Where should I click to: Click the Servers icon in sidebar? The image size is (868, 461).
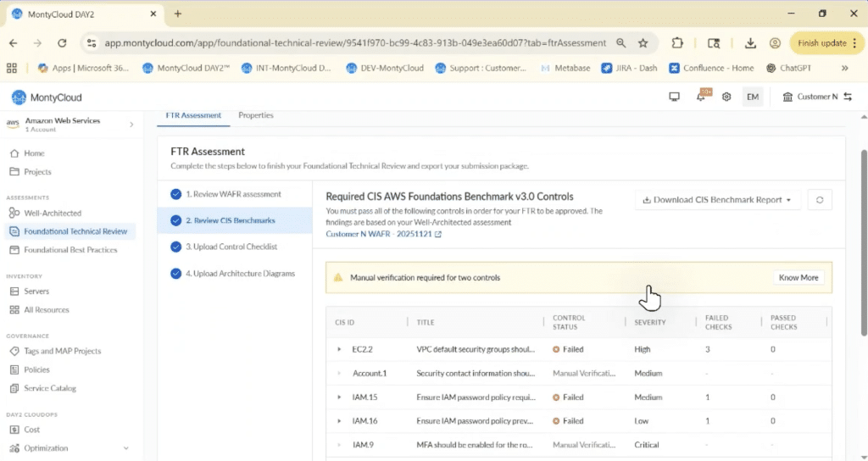pos(14,292)
